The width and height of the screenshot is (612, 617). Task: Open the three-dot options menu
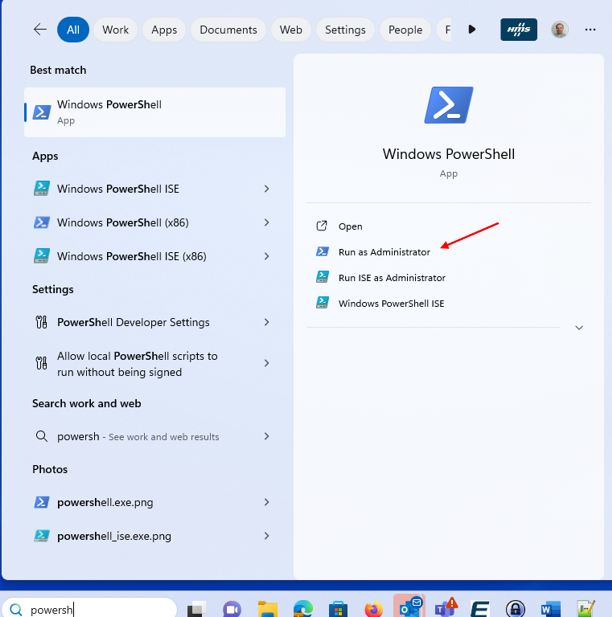click(x=590, y=30)
